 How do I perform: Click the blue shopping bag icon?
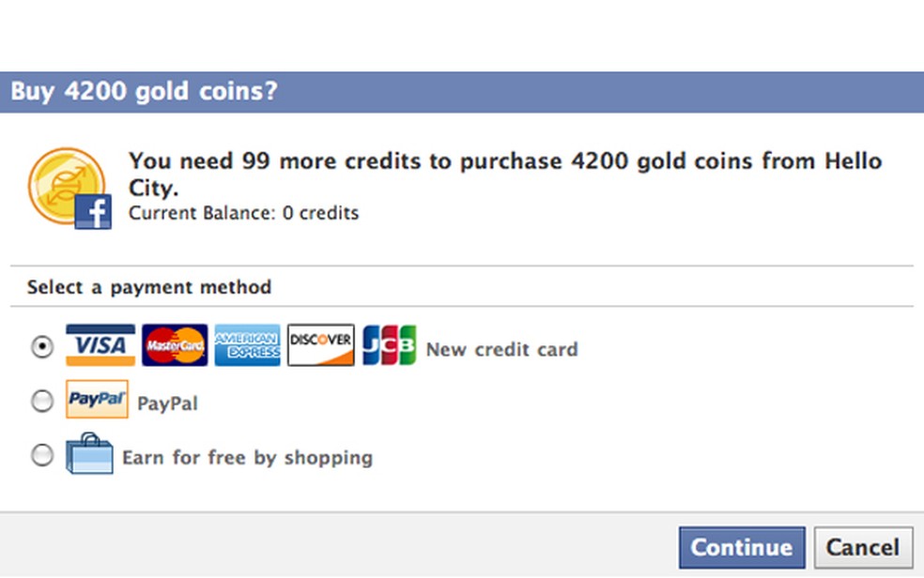(89, 454)
